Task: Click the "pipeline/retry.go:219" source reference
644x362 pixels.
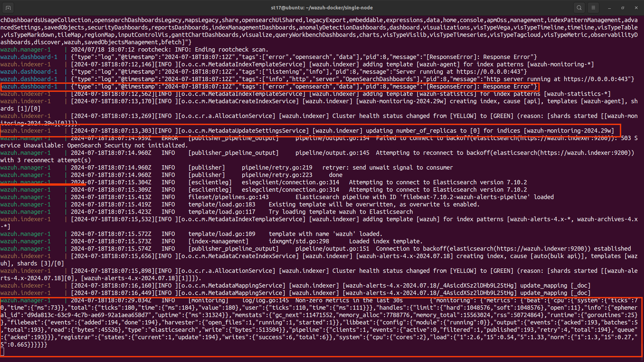Action: point(277,168)
